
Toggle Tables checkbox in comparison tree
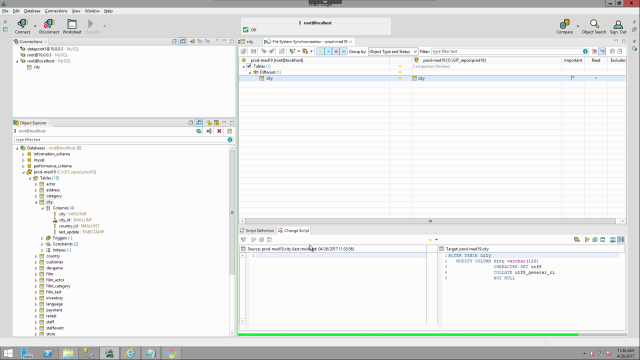(x=249, y=66)
